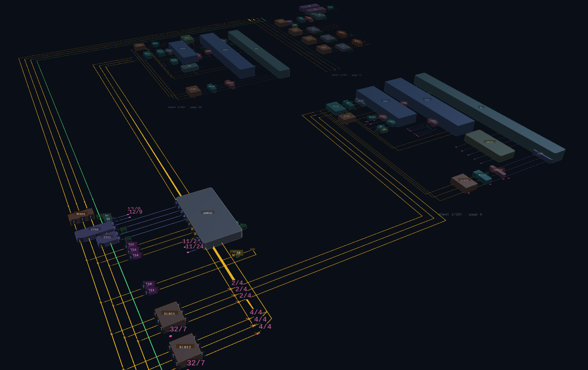Follow the 32/7 reference beside ELB11
Viewport: 588px width, 370px height.
pos(178,329)
